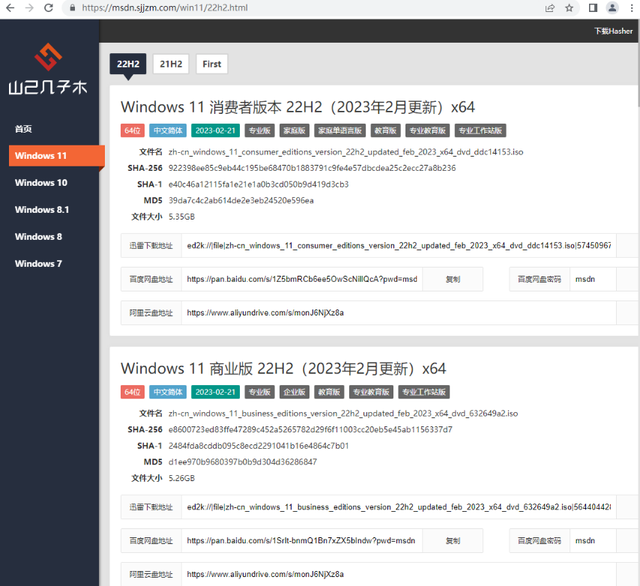
Task: Click business Baidu pan URL field
Action: [302, 541]
